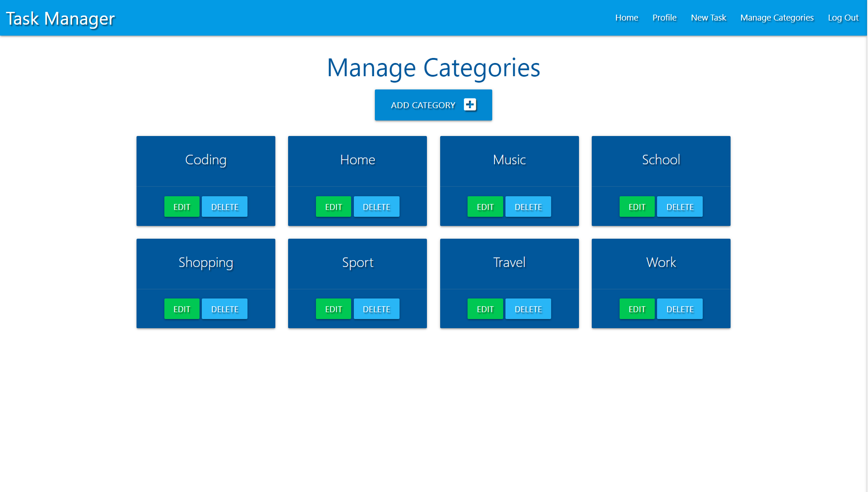This screenshot has height=492, width=868.
Task: Edit the Work category
Action: pos(637,309)
